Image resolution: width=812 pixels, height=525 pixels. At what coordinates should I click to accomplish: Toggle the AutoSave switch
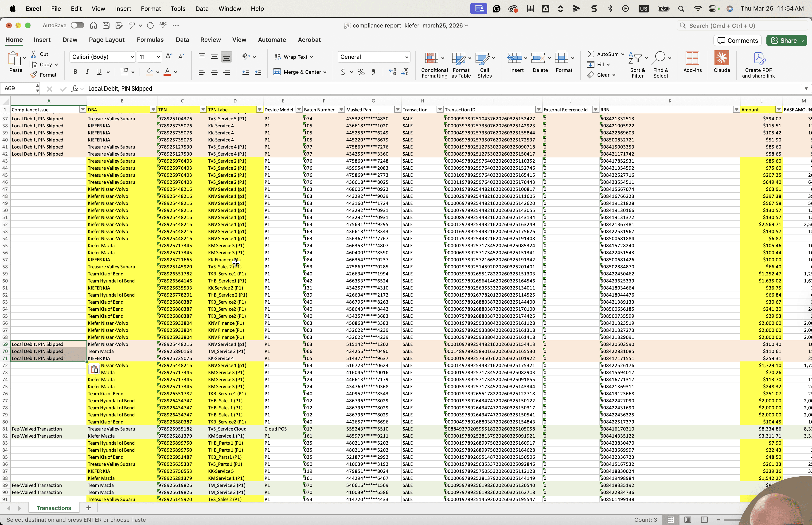(x=77, y=25)
